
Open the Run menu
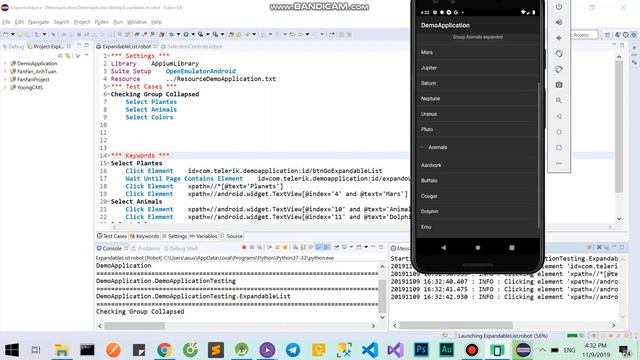(x=118, y=22)
